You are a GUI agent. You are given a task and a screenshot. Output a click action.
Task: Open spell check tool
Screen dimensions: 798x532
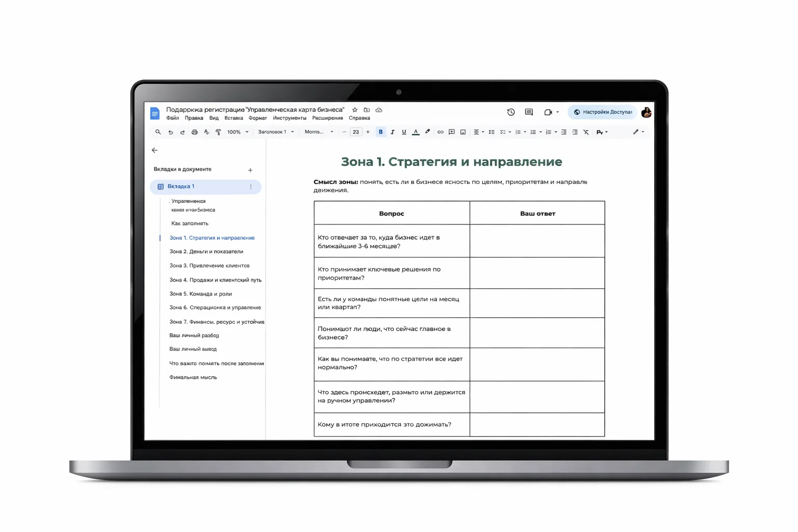point(206,132)
